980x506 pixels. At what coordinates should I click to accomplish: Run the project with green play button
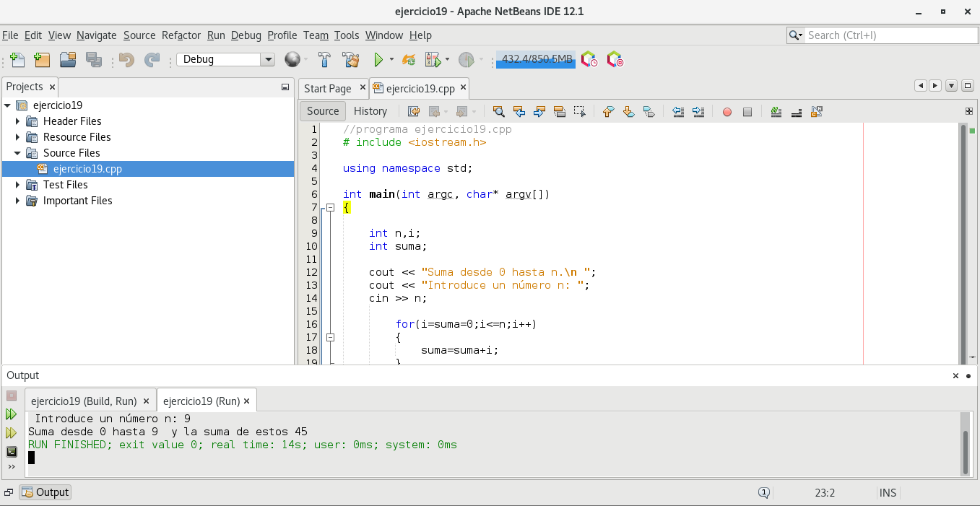[378, 60]
